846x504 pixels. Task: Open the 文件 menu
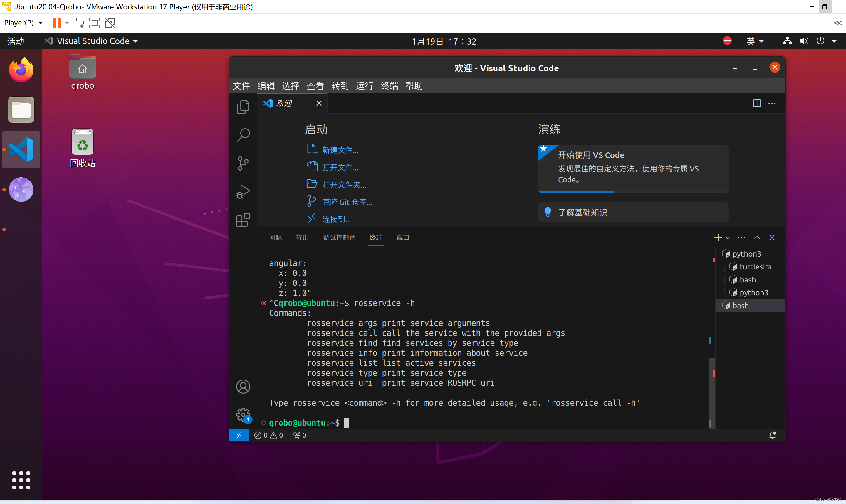241,86
